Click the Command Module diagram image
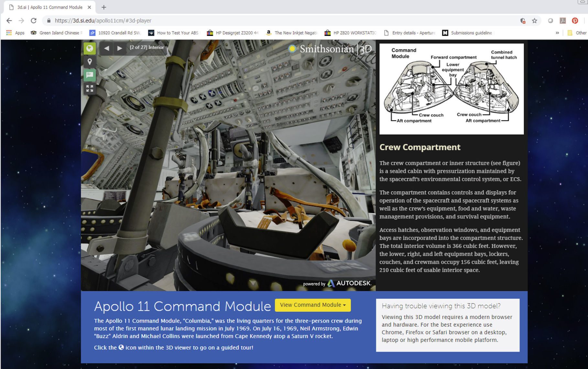The image size is (588, 369). pos(452,89)
